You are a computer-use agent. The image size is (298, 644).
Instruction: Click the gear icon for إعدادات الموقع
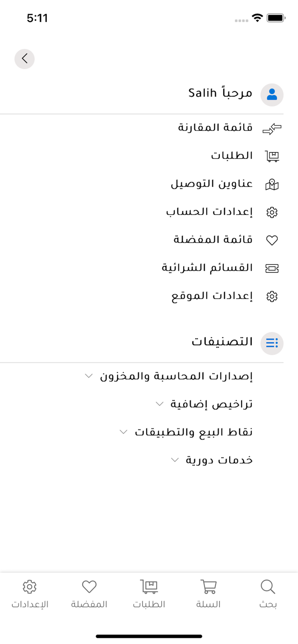(273, 296)
